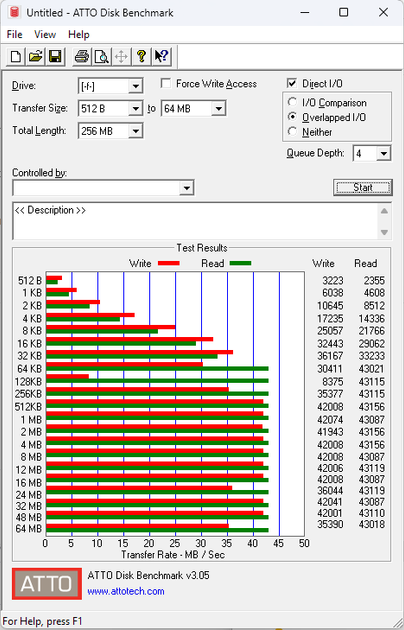
Task: Click the 2 MB row write value 41943
Action: pyautogui.click(x=330, y=432)
